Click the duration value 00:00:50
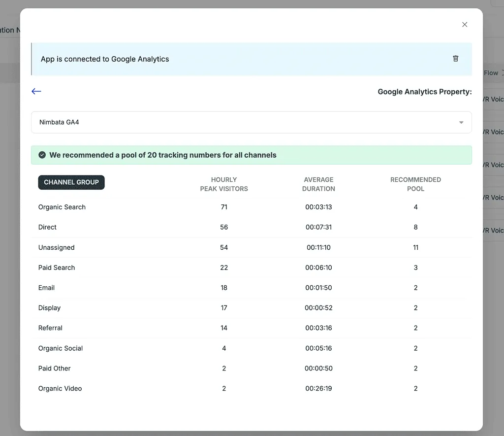The image size is (504, 436). (318, 369)
